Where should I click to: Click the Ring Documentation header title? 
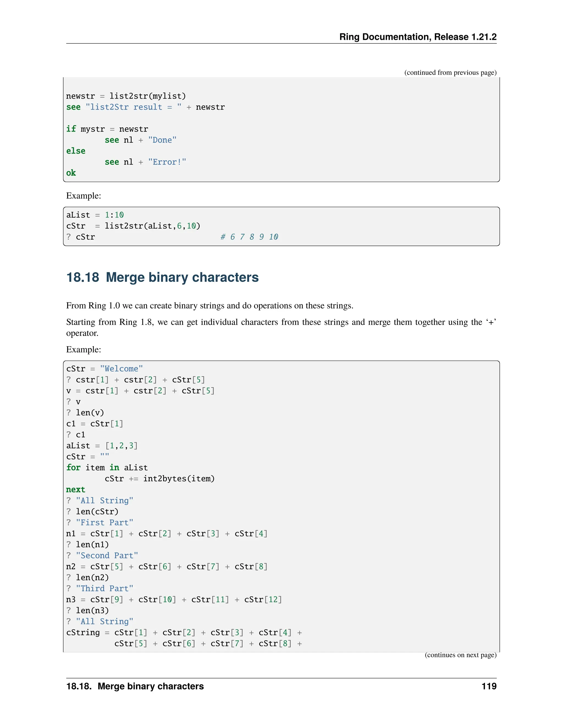point(418,37)
